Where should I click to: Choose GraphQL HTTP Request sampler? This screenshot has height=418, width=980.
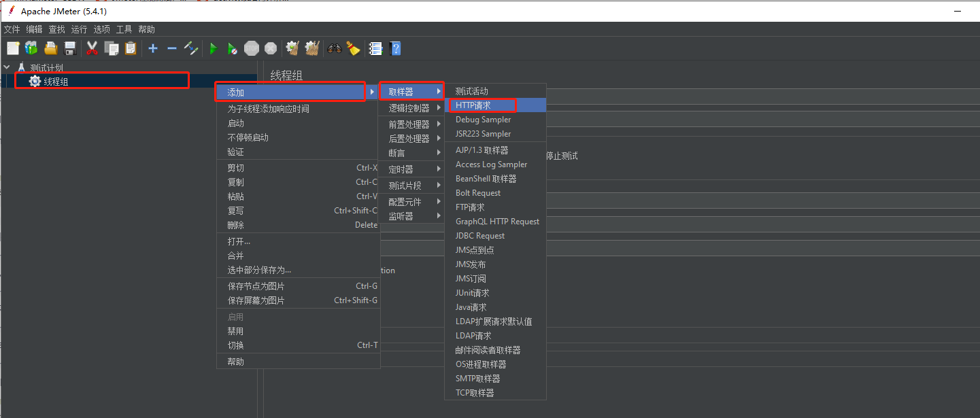click(x=496, y=222)
